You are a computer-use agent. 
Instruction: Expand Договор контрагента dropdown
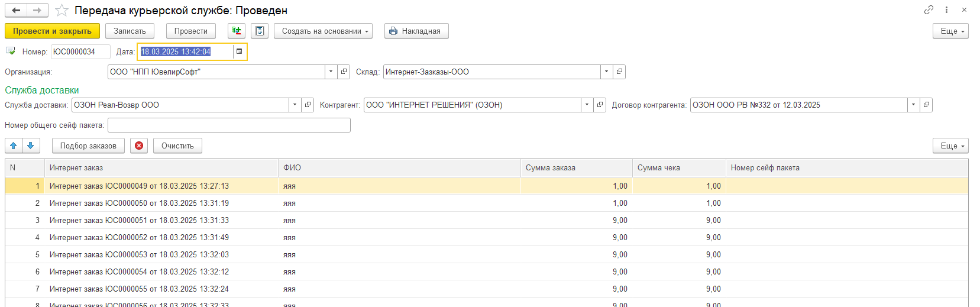tap(913, 105)
